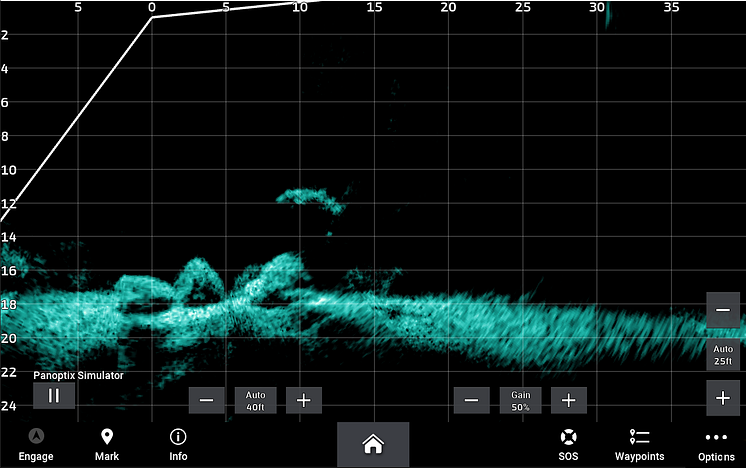The image size is (746, 468).
Task: Click the Panoptix Simulator label
Action: 79,375
